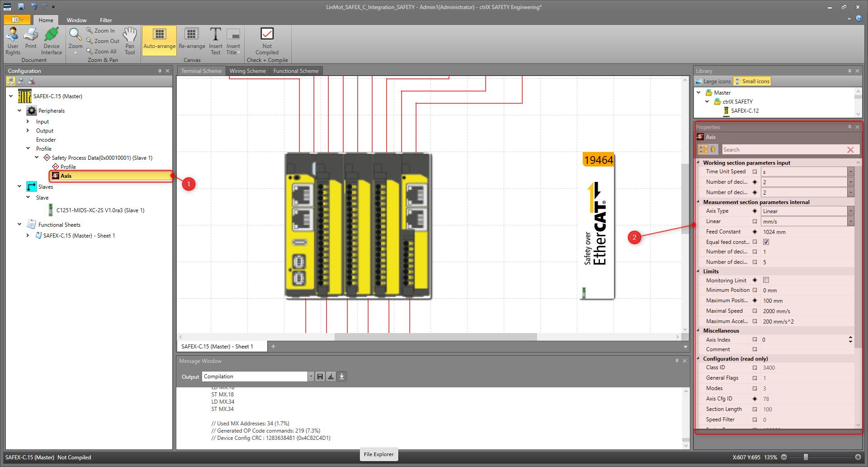Open the Axis Type dropdown

click(x=850, y=211)
